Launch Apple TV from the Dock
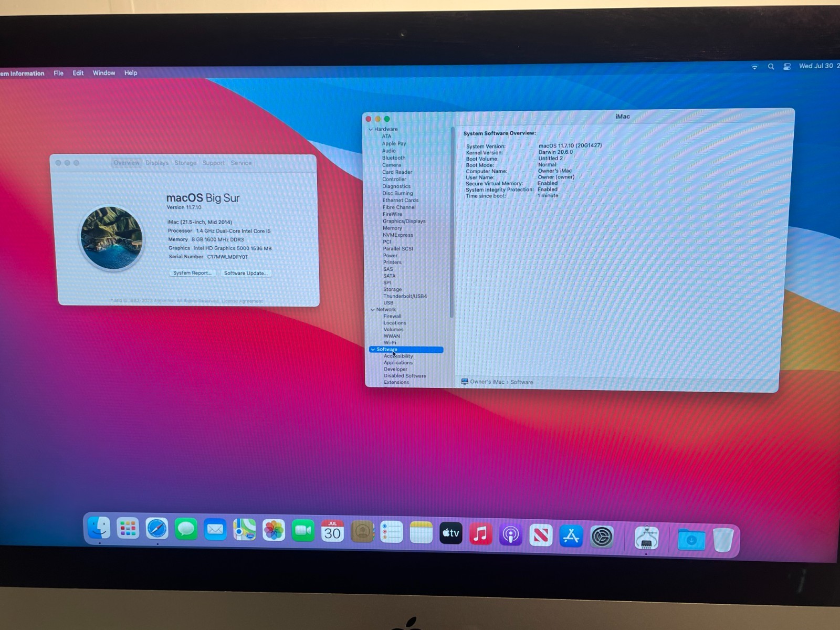Image resolution: width=840 pixels, height=630 pixels. (x=451, y=534)
